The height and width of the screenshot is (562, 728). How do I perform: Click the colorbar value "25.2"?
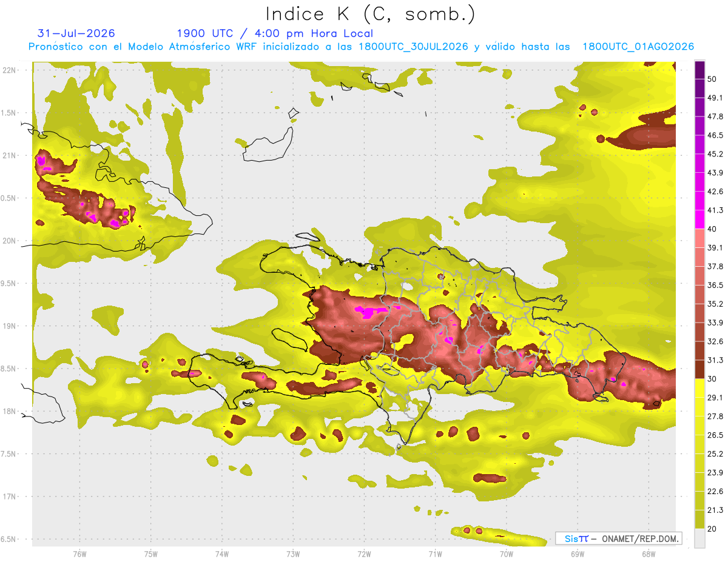pyautogui.click(x=715, y=454)
